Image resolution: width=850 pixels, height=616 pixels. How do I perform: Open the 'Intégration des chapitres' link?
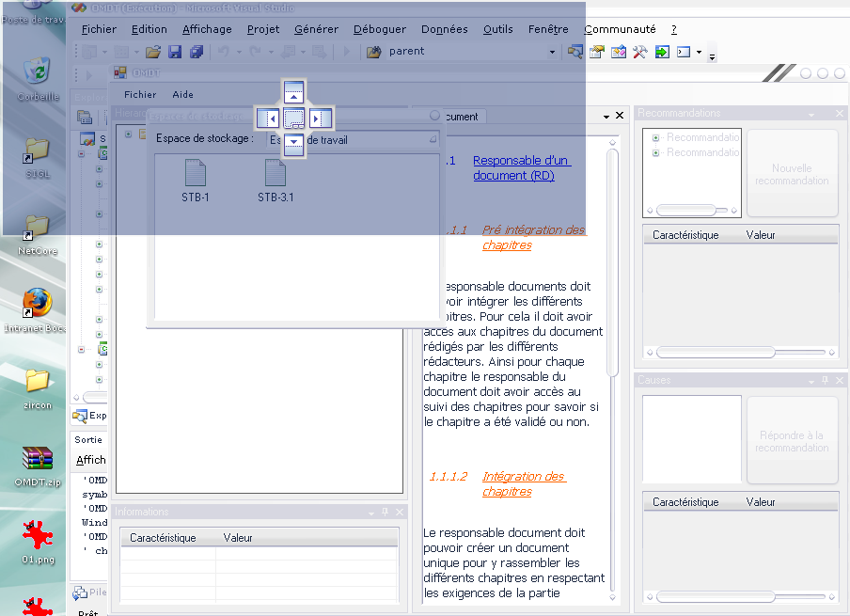pos(523,483)
